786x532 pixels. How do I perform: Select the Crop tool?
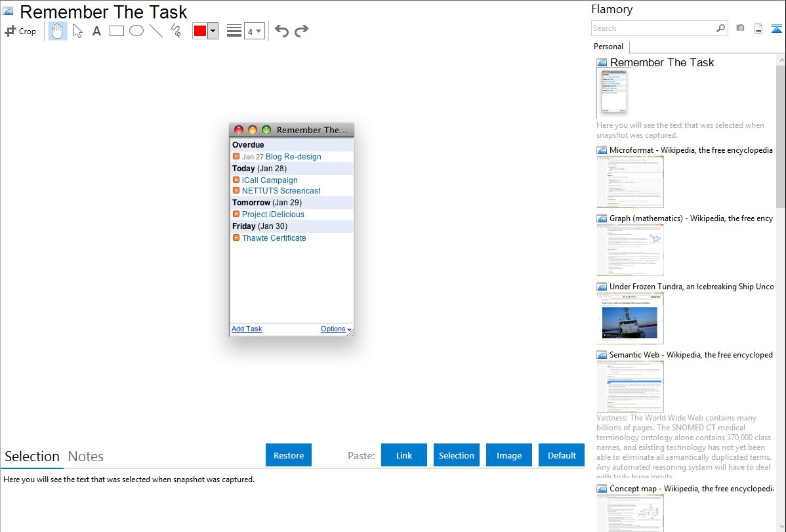tap(20, 31)
